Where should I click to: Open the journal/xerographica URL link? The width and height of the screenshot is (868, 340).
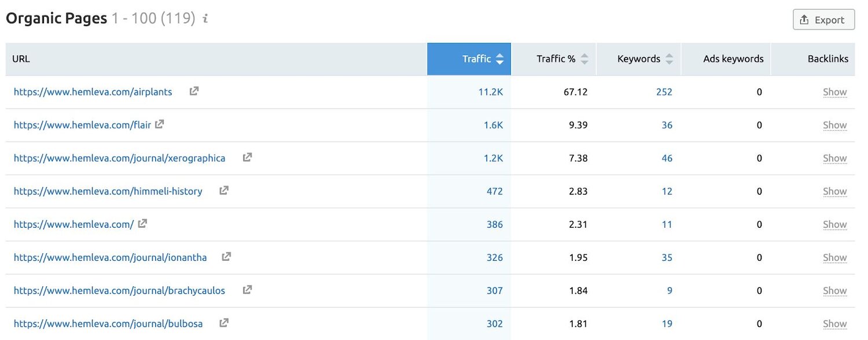[x=120, y=158]
